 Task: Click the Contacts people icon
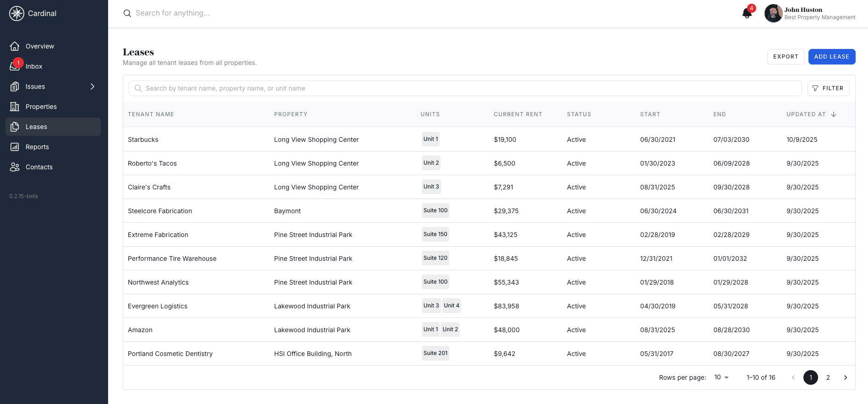pos(15,167)
